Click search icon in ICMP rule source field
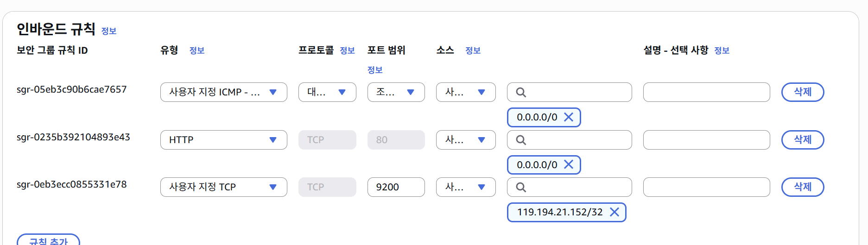This screenshot has height=245, width=868. 521,92
